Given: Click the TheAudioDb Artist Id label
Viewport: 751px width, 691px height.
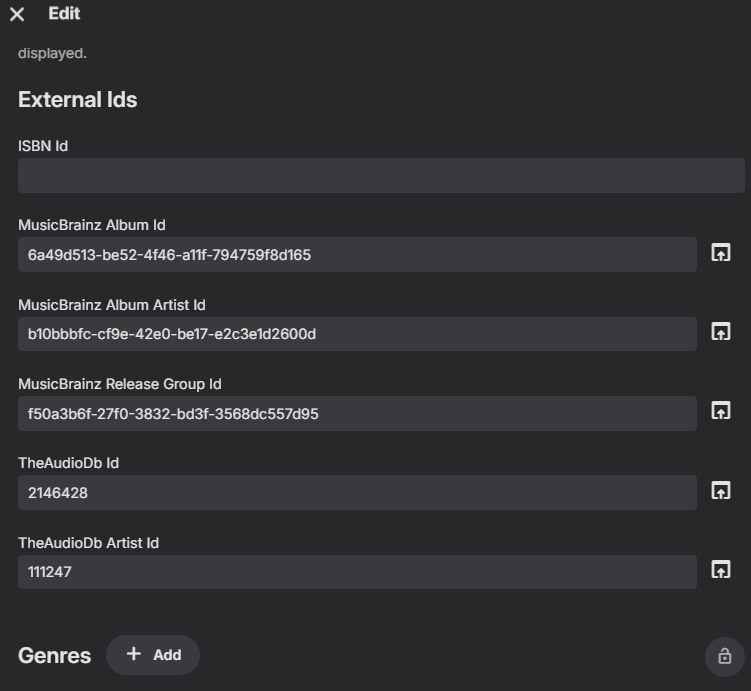Looking at the screenshot, I should [x=88, y=543].
